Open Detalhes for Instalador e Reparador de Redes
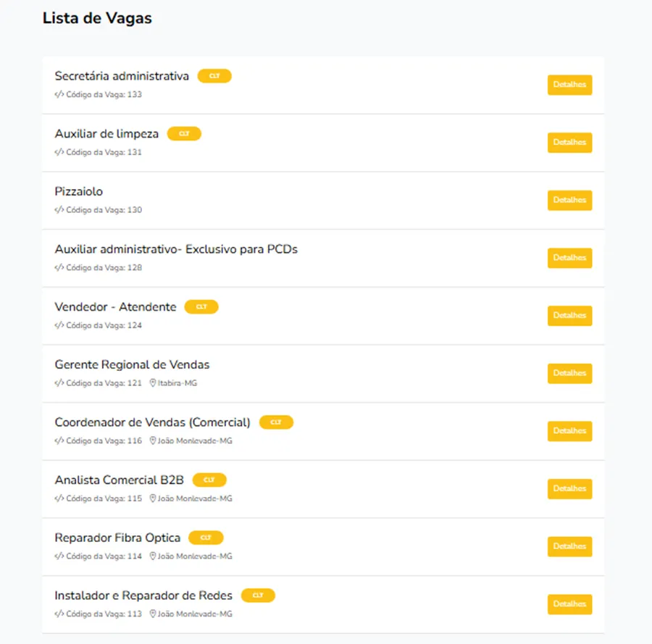 point(569,604)
